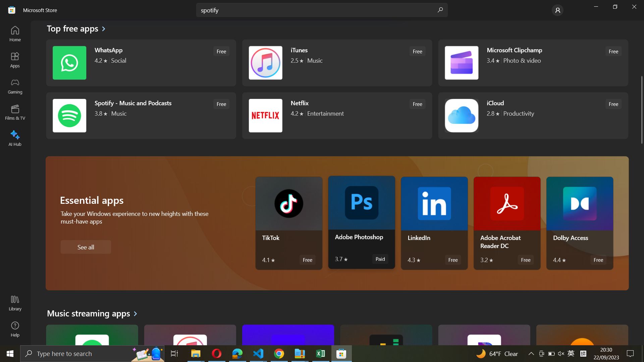Show hidden system tray icons
Screen dimensions: 644x362
click(531, 354)
